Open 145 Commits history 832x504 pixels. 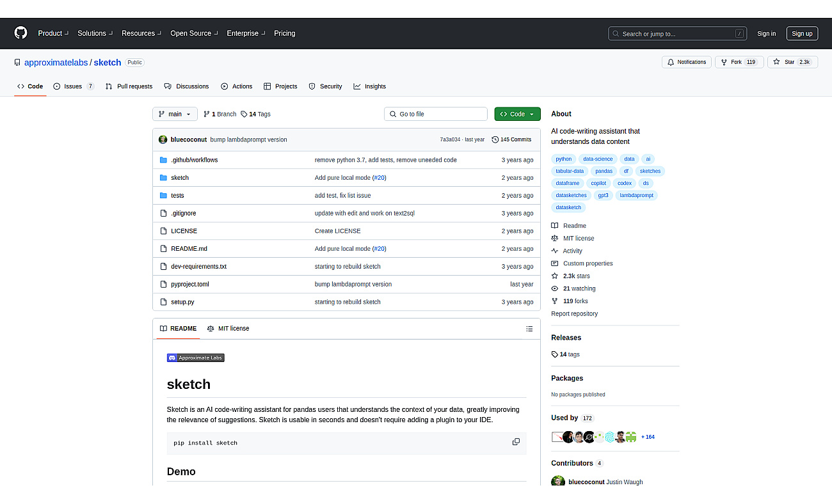coord(511,139)
